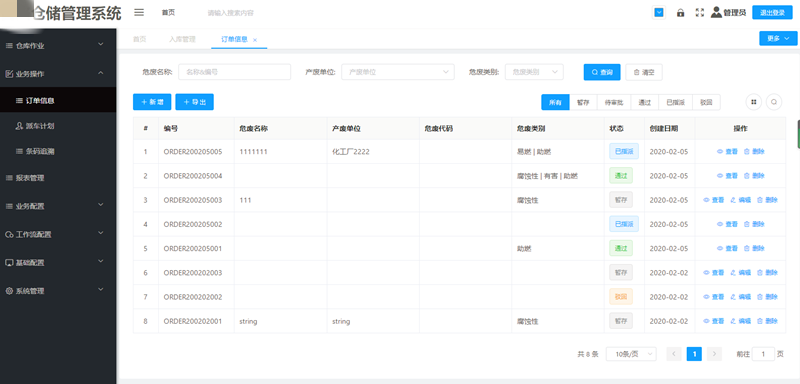Go to pagination page 1
Image resolution: width=800 pixels, height=384 pixels.
[x=694, y=354]
